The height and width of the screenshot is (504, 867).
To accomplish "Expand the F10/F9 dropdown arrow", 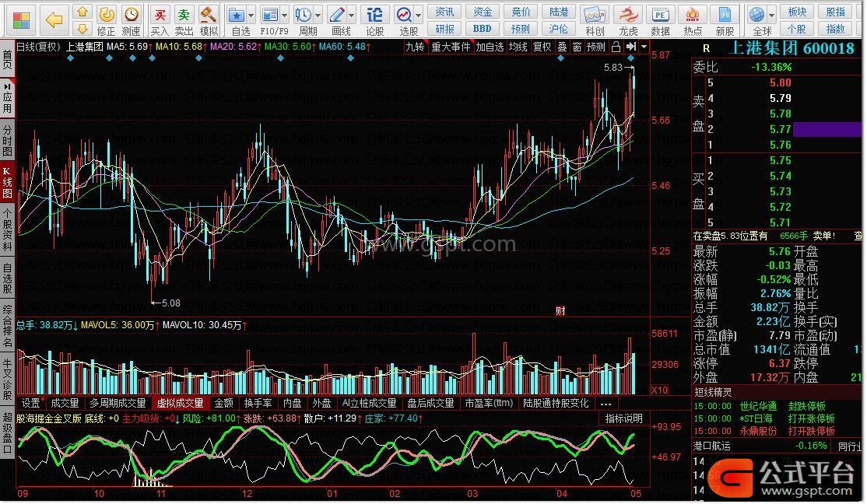I will [285, 16].
